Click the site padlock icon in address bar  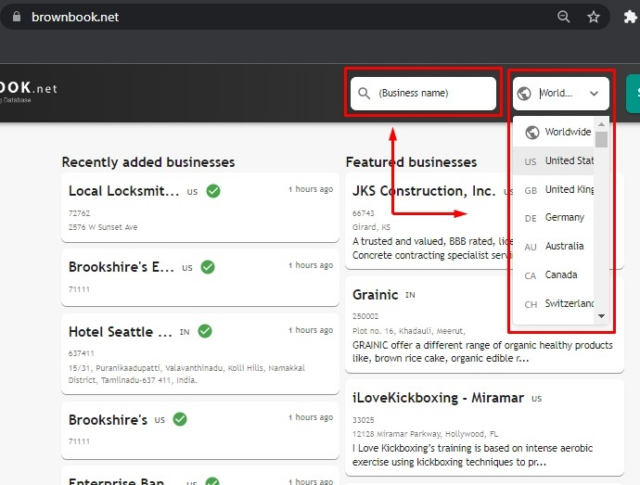tap(13, 17)
